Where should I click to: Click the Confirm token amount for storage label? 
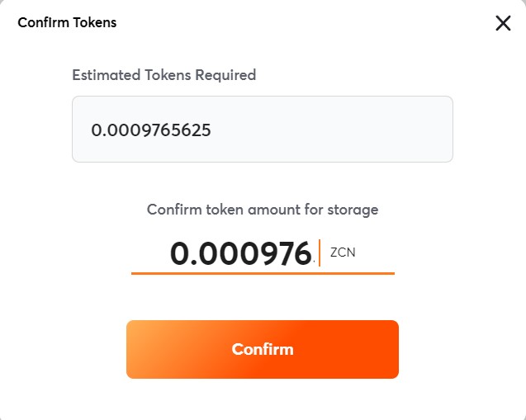(x=263, y=210)
